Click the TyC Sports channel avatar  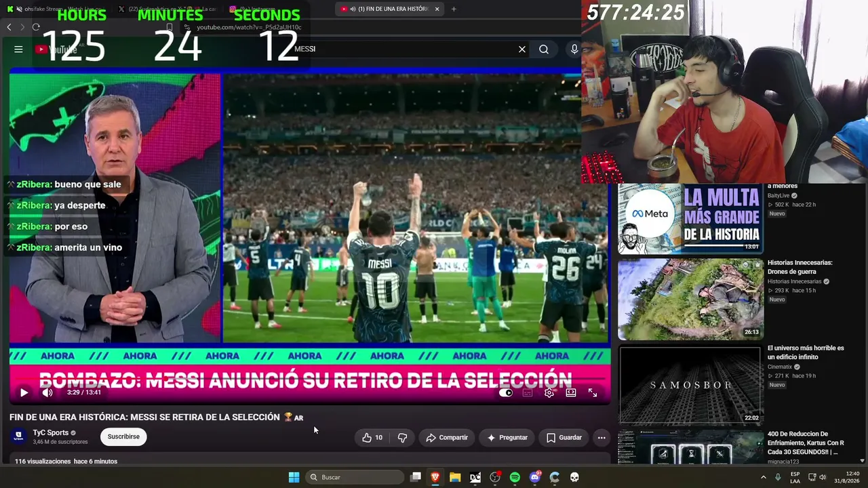pos(19,436)
